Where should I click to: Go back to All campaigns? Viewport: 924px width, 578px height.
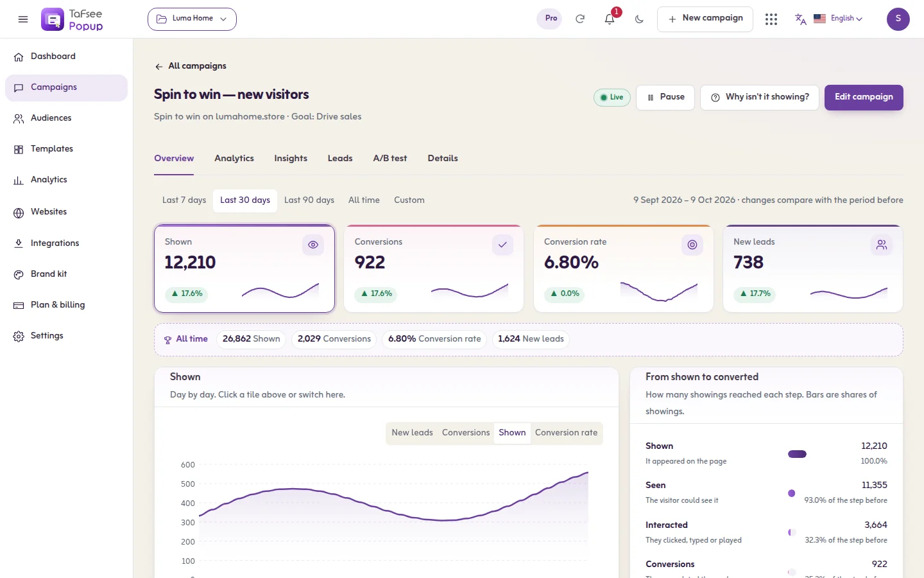(191, 66)
